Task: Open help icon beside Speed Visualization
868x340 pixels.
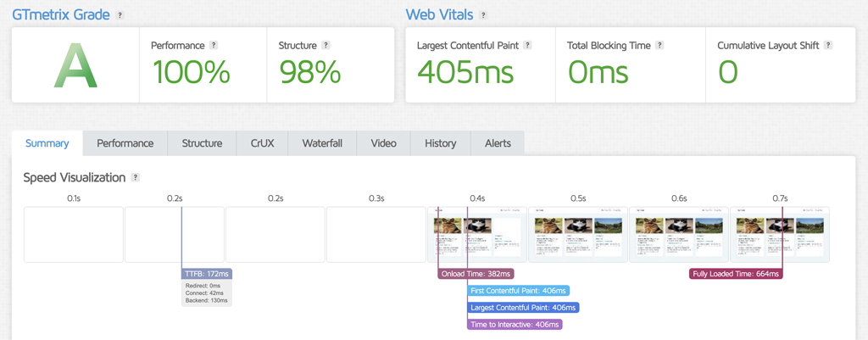Action: (136, 178)
